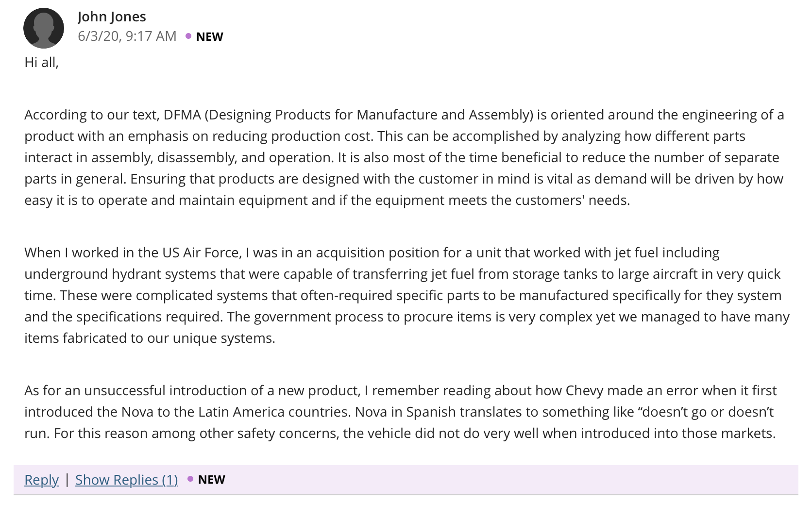The height and width of the screenshot is (505, 812).
Task: Select the author name John Jones
Action: (112, 17)
